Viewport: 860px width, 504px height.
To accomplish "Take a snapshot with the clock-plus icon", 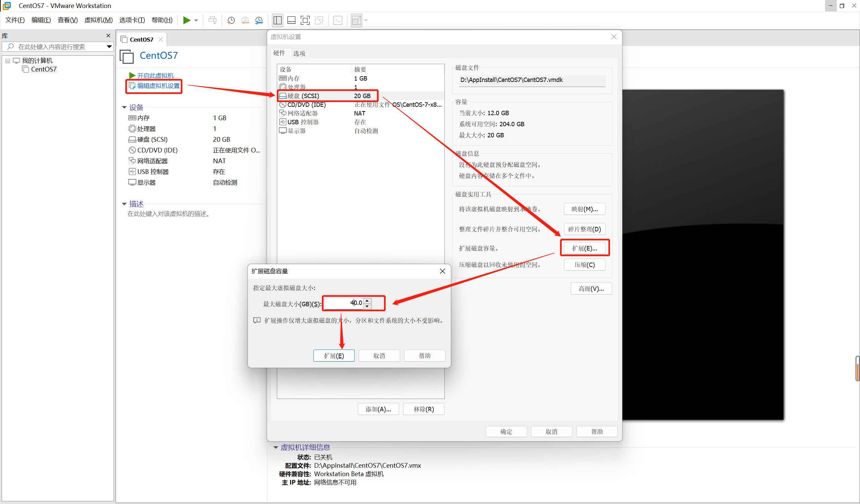I will point(231,20).
